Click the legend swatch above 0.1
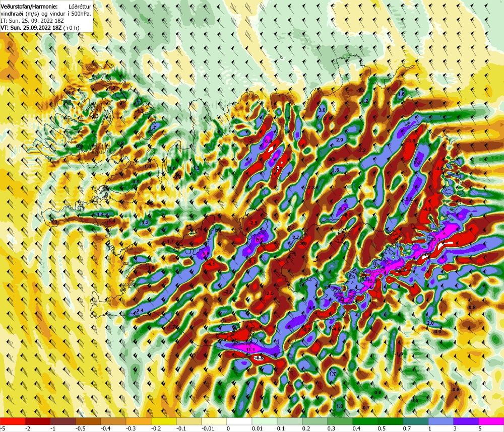The height and width of the screenshot is (432, 504). click(290, 421)
